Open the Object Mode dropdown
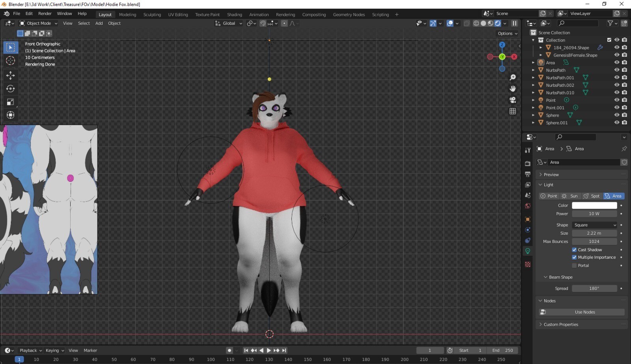 click(x=37, y=23)
